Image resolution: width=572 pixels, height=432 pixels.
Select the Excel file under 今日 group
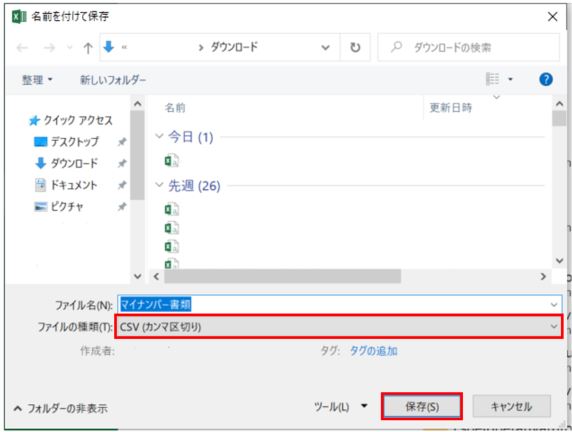(171, 161)
